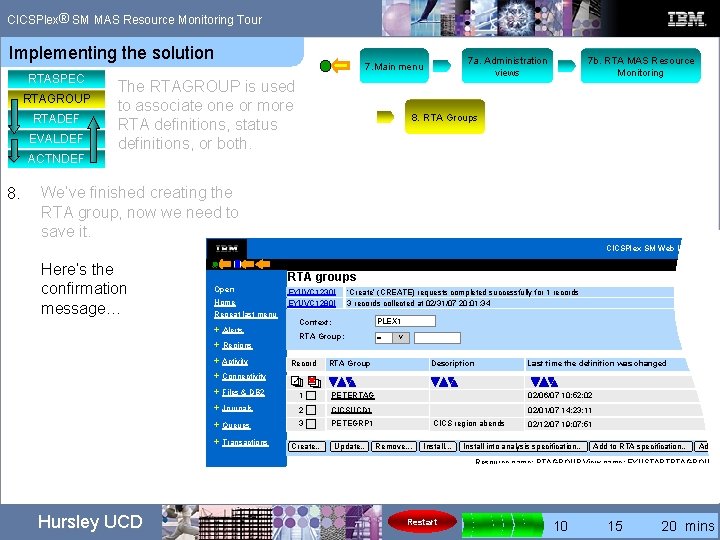720x540 pixels.
Task: Click the Create.. button
Action: [307, 446]
